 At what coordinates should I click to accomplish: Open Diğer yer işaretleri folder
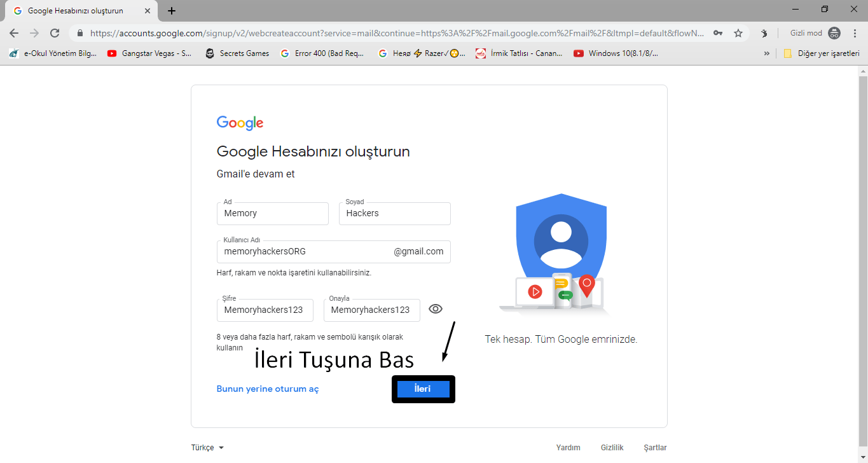[822, 53]
